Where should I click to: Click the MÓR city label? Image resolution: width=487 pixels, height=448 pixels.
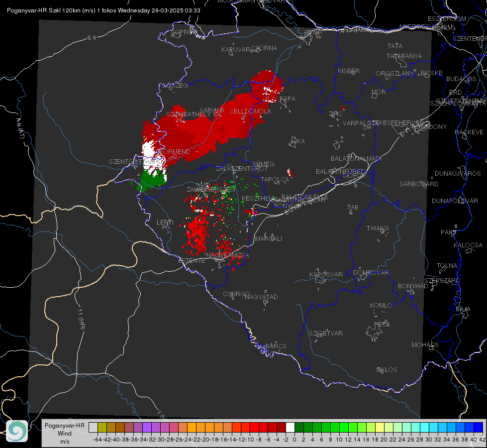(x=379, y=92)
